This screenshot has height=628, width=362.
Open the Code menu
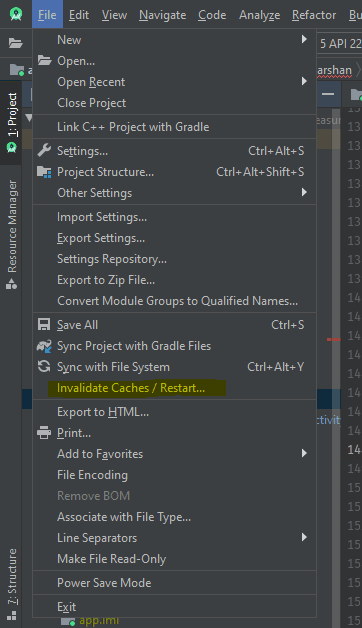coord(212,15)
